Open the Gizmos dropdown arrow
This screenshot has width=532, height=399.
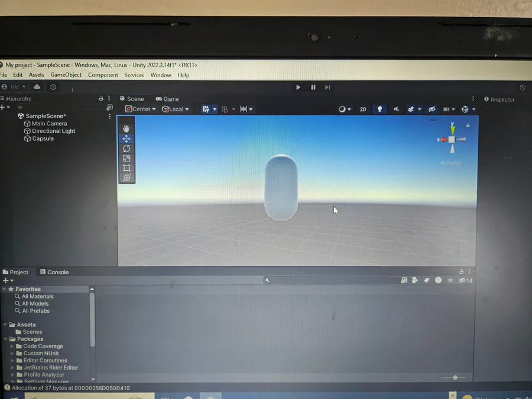pos(473,109)
